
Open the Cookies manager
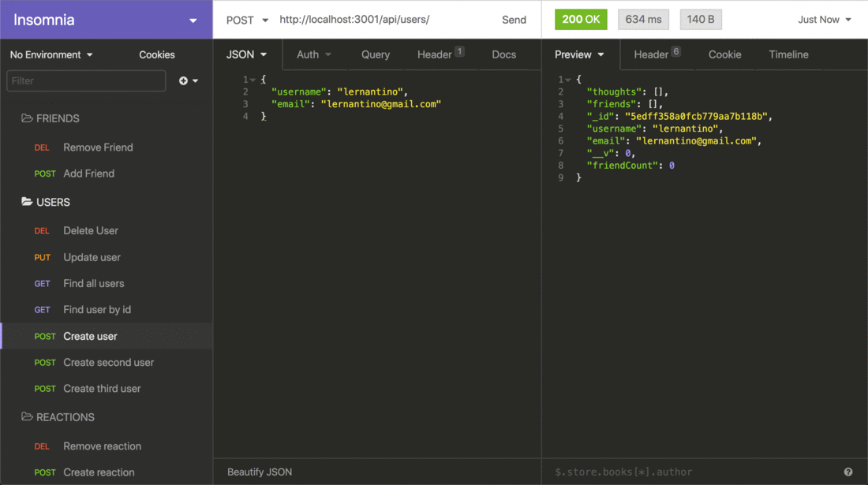156,54
